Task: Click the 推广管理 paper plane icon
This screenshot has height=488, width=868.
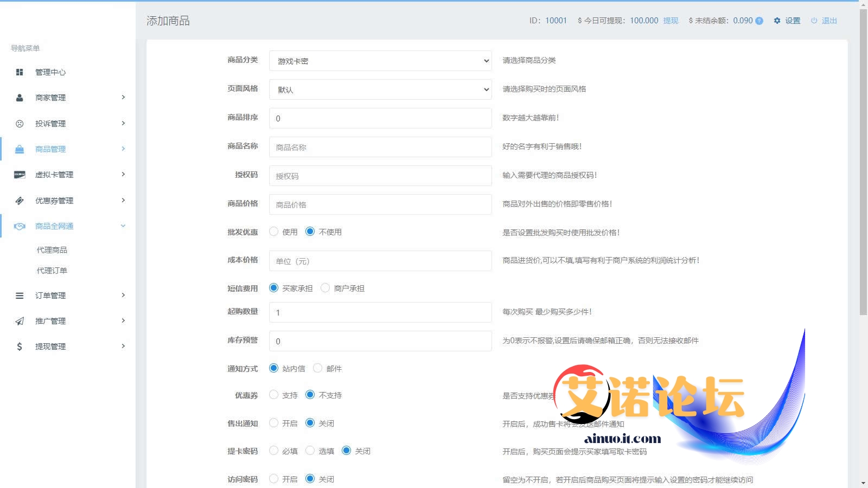Action: pyautogui.click(x=20, y=321)
